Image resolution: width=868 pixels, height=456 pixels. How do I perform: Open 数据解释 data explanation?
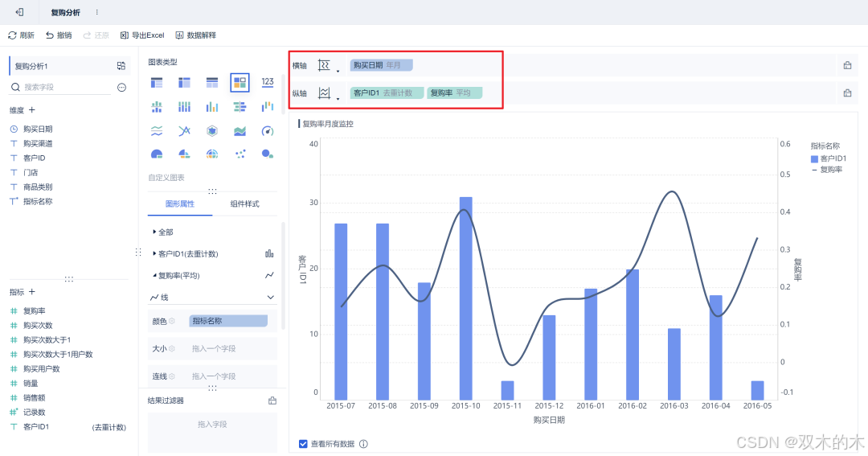[x=196, y=35]
